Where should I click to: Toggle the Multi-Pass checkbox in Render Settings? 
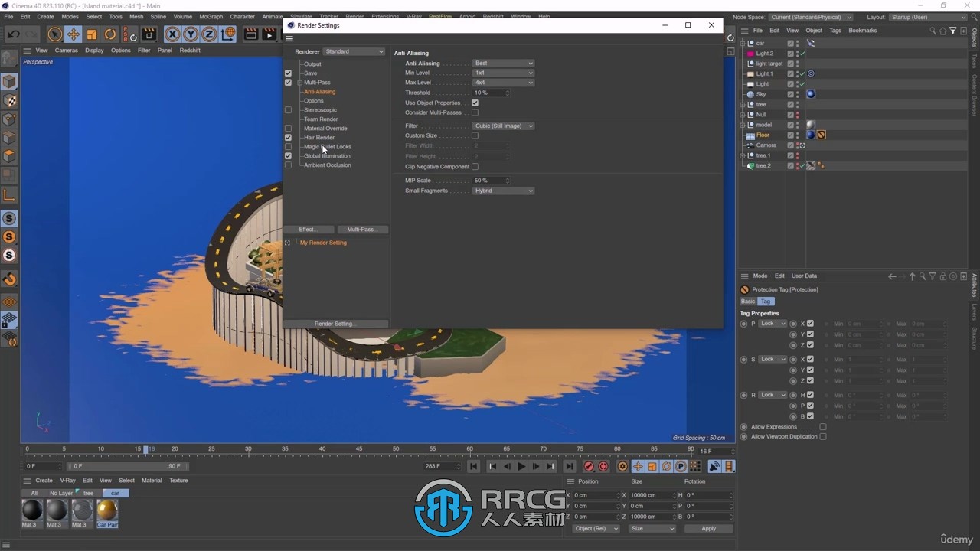coord(288,83)
